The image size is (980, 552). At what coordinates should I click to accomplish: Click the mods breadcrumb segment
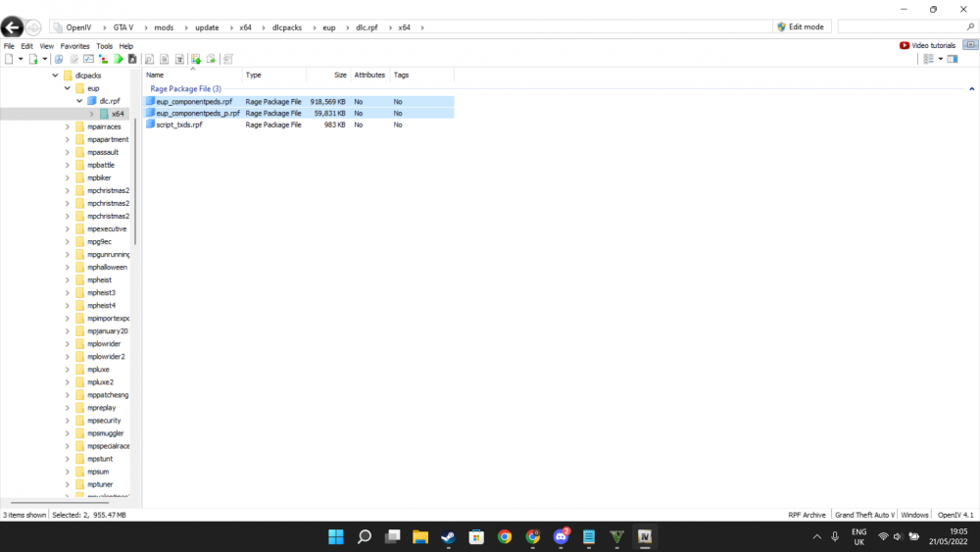tap(164, 27)
